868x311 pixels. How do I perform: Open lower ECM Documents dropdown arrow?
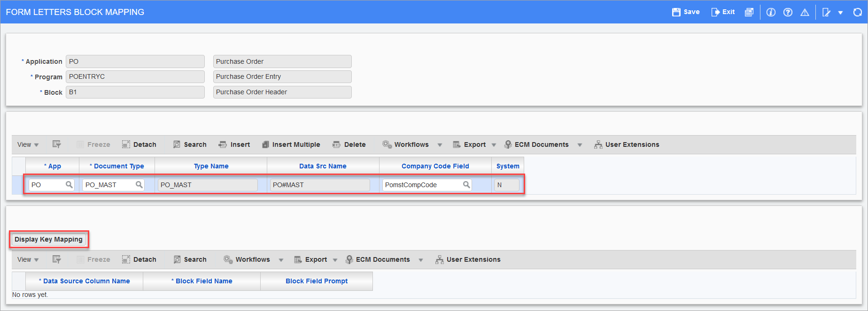(x=421, y=260)
